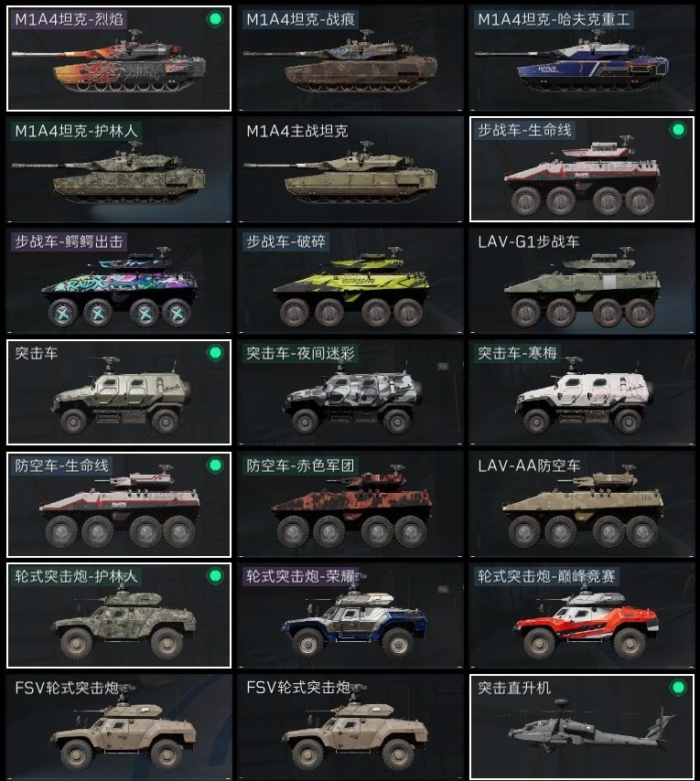Screen dimensions: 700x781
Task: Click the green equipped dot on 防空车-生命线
Action: (x=215, y=465)
